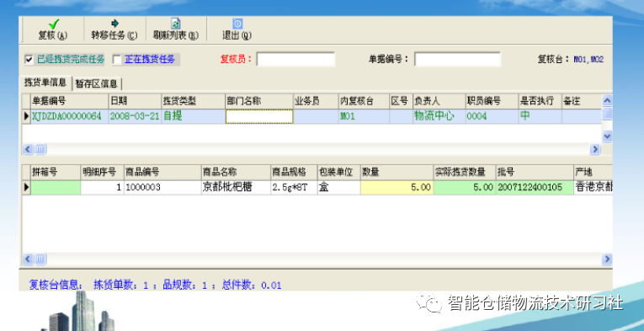644x331 pixels.
Task: Click the upper grid's horizontal scrollbar thumb
Action: 40,149
